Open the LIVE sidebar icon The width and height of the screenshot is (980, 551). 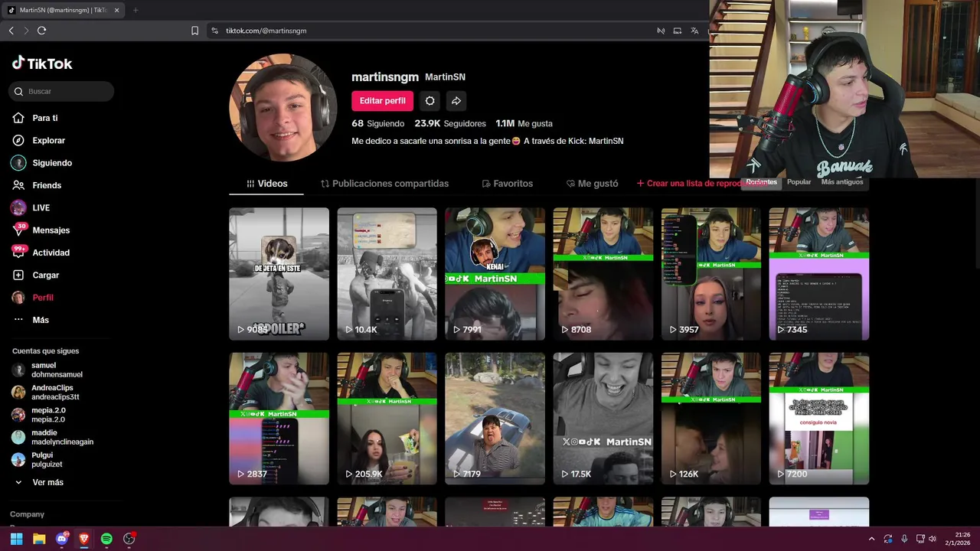tap(18, 207)
